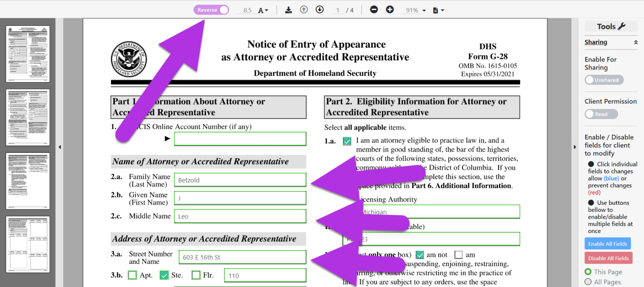This screenshot has height=287, width=644.
Task: Click the Tools panel wrench icon
Action: coord(622,26)
